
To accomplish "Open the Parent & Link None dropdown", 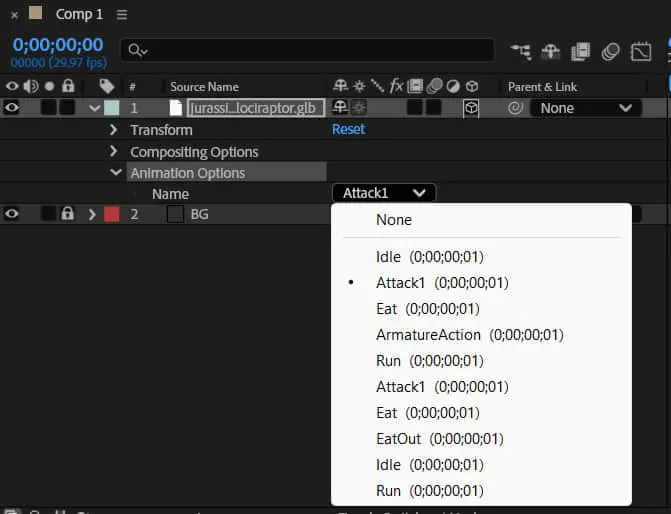I will pos(586,108).
